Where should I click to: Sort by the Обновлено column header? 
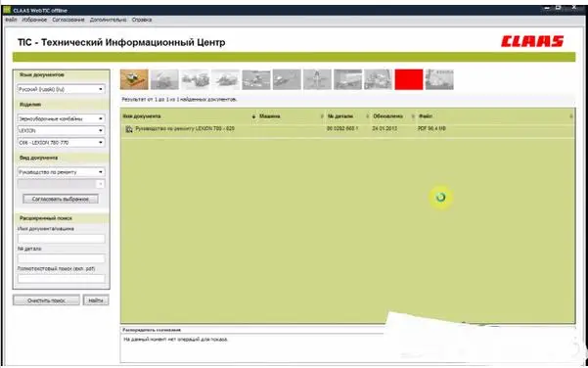[387, 116]
